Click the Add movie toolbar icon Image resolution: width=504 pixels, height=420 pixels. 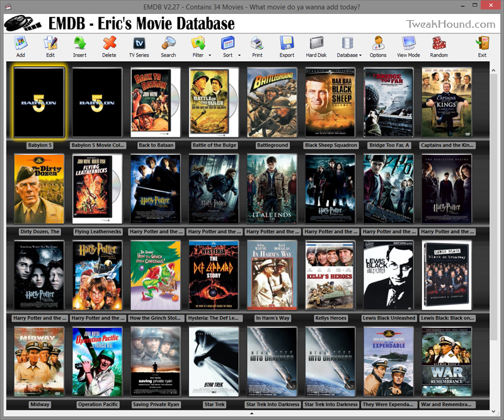pos(21,43)
